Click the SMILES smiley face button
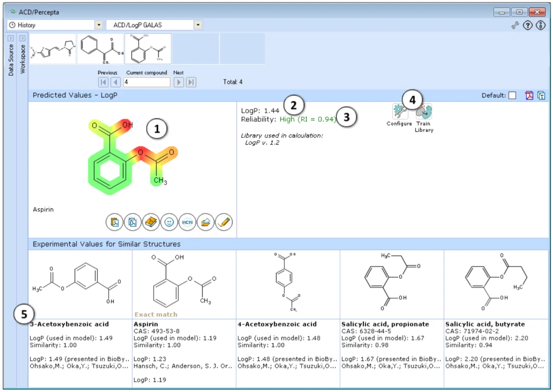The width and height of the screenshot is (553, 392). pos(169,222)
